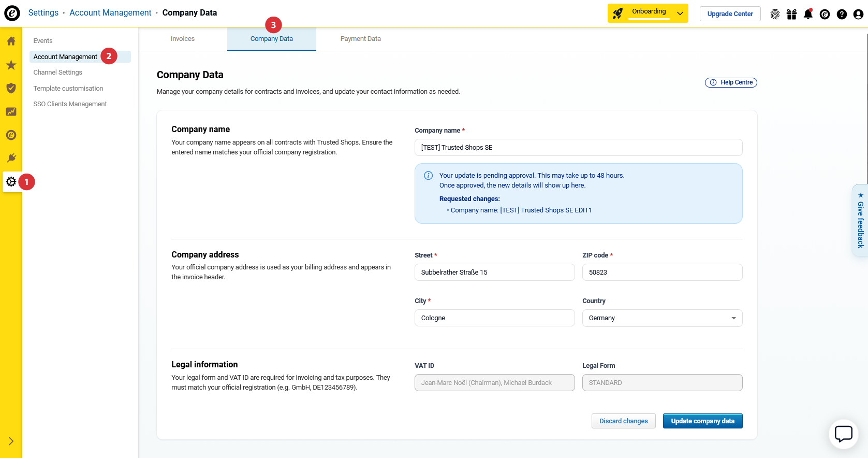868x458 pixels.
Task: Click the Street input field
Action: pos(494,273)
